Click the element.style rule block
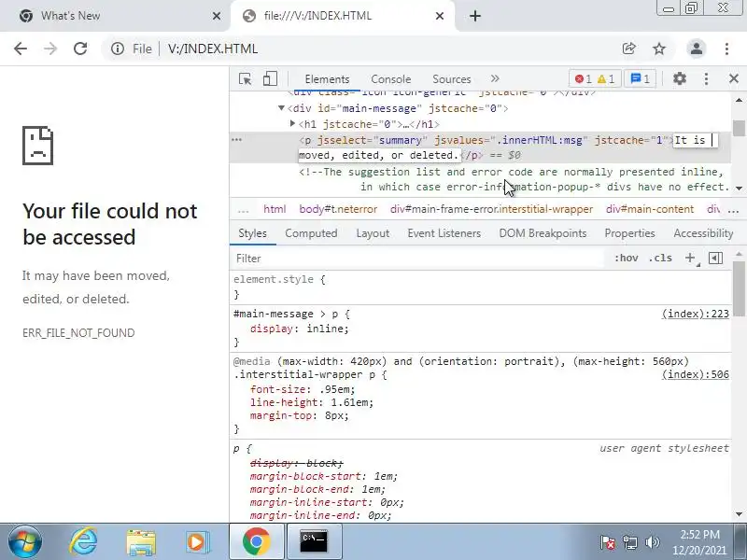Image resolution: width=747 pixels, height=560 pixels. click(x=481, y=287)
